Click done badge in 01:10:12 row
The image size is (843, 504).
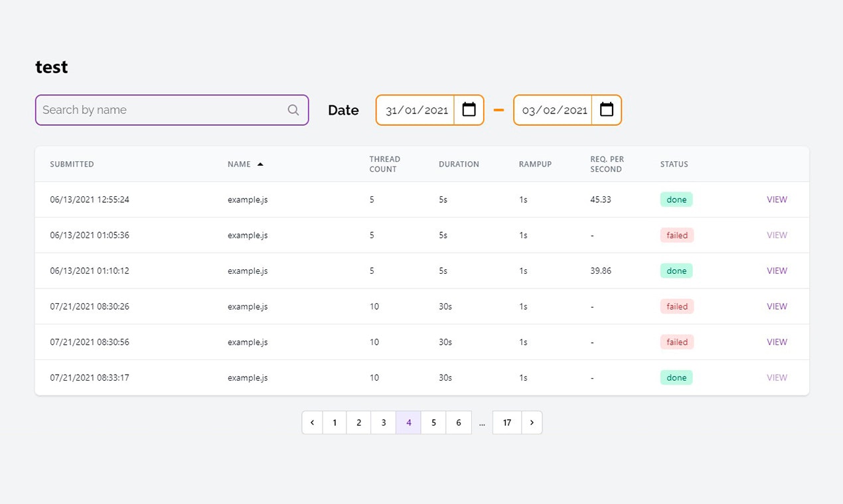click(676, 271)
